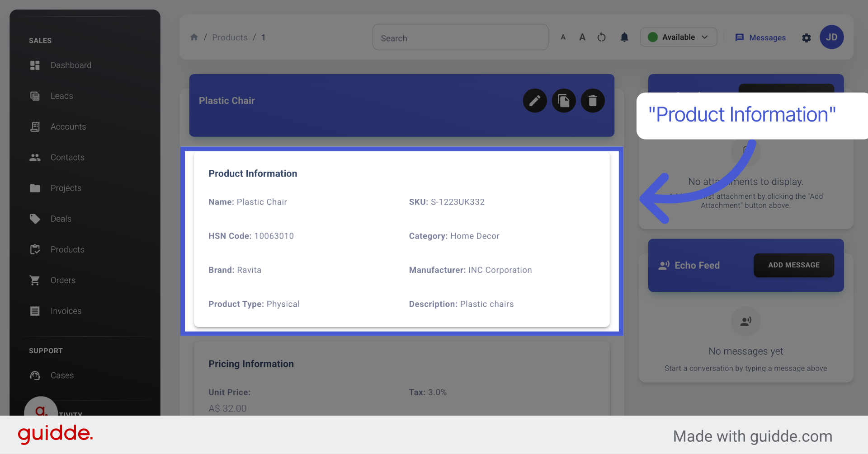Viewport: 868px width, 454px height.
Task: Edit the Plastic Chair product via pencil icon
Action: click(x=535, y=100)
